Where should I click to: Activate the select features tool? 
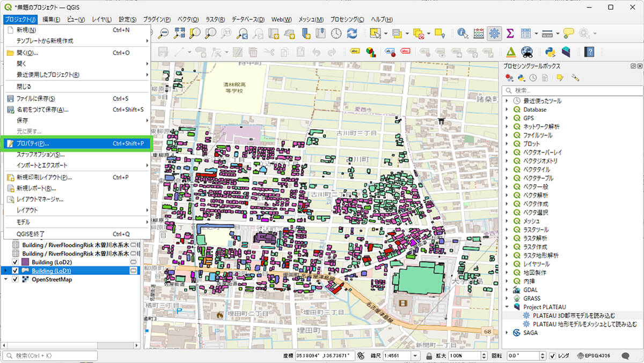[375, 33]
